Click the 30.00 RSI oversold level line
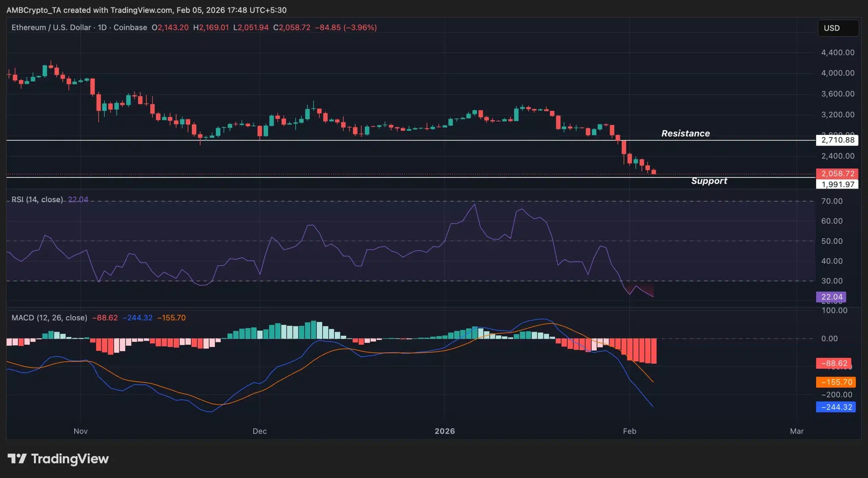The height and width of the screenshot is (478, 868). pyautogui.click(x=407, y=281)
